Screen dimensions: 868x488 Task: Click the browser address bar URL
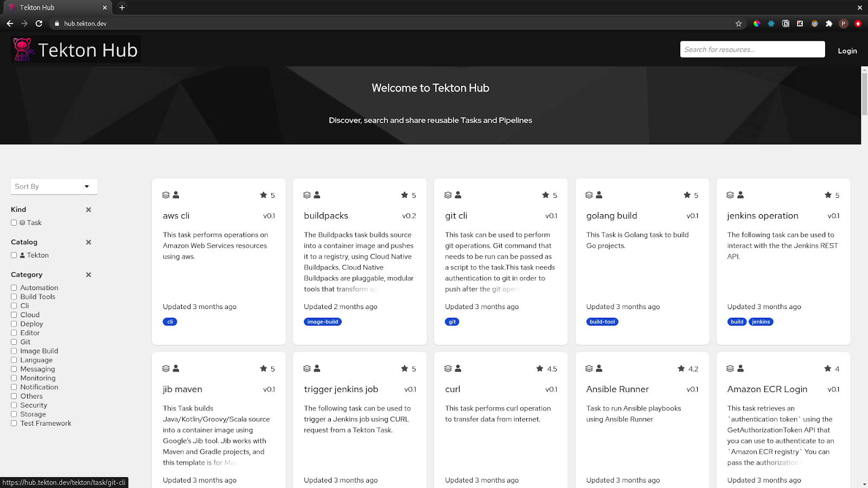tap(85, 23)
